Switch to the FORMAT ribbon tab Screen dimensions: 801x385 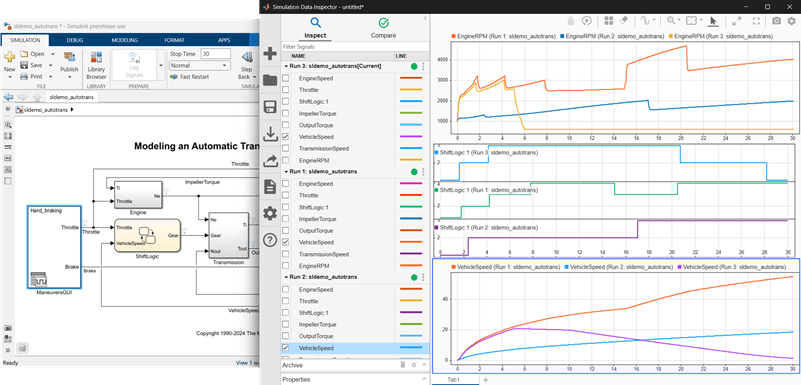174,40
